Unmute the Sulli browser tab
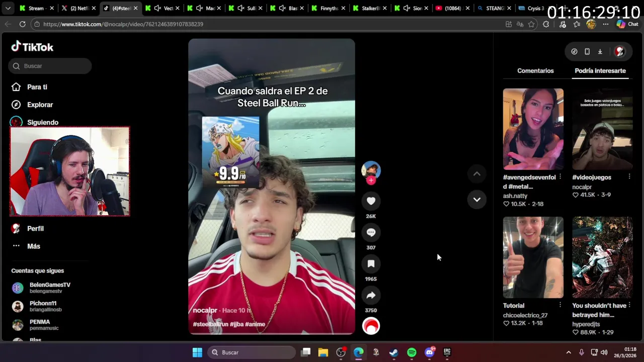The width and height of the screenshot is (644, 362). click(242, 8)
